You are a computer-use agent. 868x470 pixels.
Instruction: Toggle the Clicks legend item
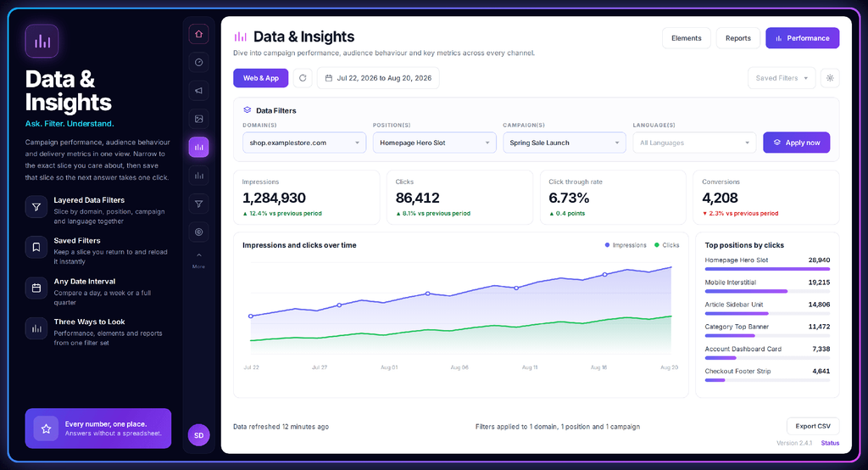[x=666, y=245]
